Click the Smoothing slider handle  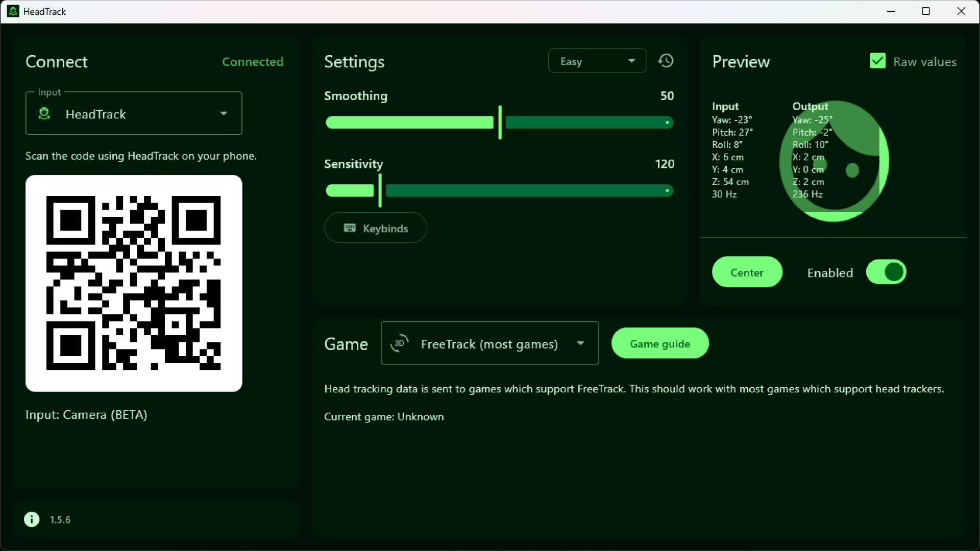[x=500, y=122]
